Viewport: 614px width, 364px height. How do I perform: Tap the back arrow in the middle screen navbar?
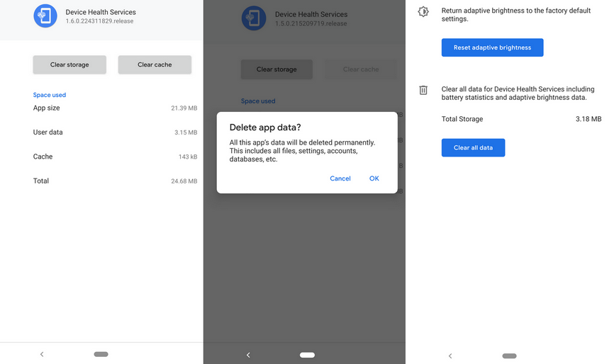pos(248,355)
